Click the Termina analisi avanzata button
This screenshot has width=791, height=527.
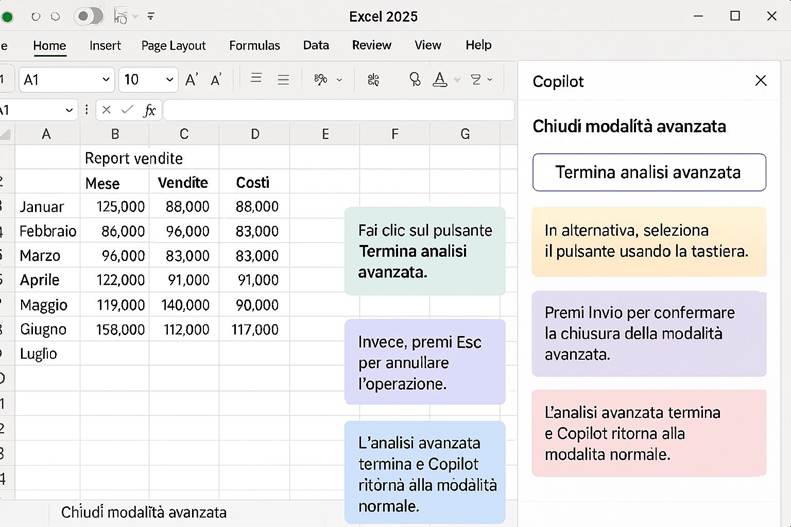(649, 172)
